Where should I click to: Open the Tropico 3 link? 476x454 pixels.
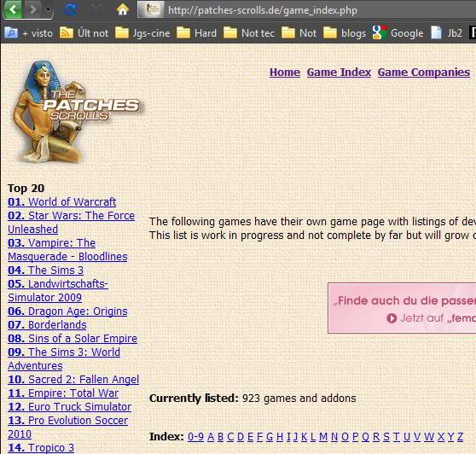[41, 448]
